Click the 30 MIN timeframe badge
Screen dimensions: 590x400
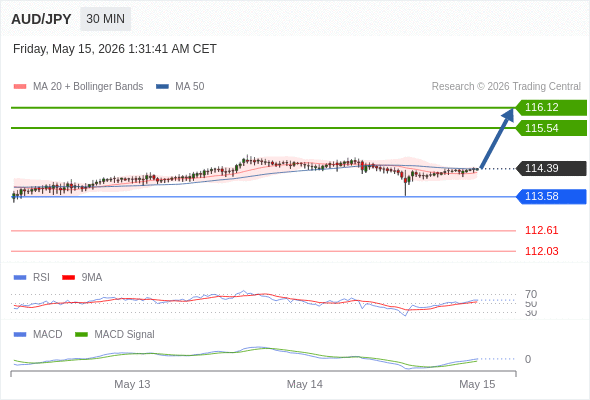[105, 19]
